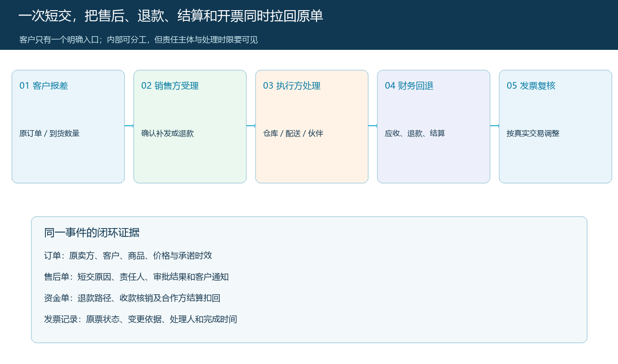Select the 05 发票复核 card heading
The width and height of the screenshot is (618, 364).
531,86
